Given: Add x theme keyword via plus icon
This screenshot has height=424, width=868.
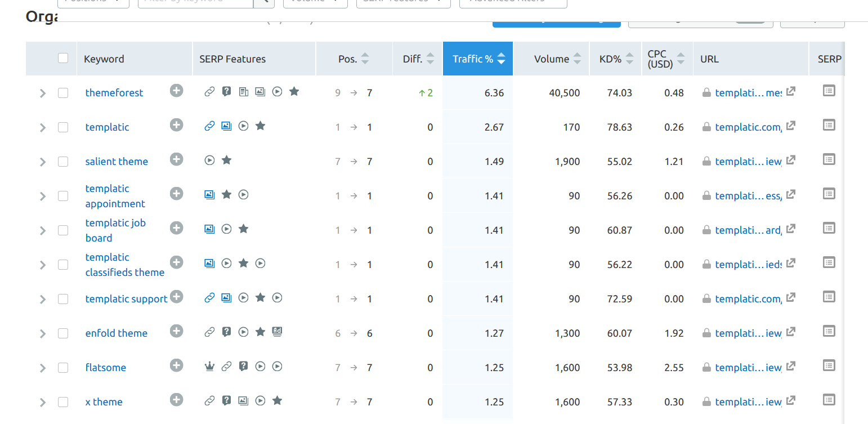Looking at the screenshot, I should [x=177, y=400].
